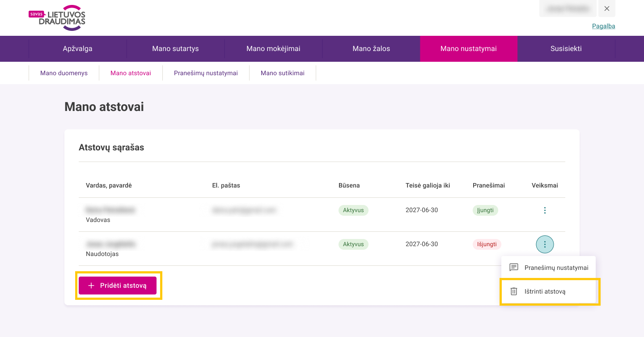Open the Pranešimų nustatymai sub-tab
This screenshot has height=337, width=644.
click(206, 73)
